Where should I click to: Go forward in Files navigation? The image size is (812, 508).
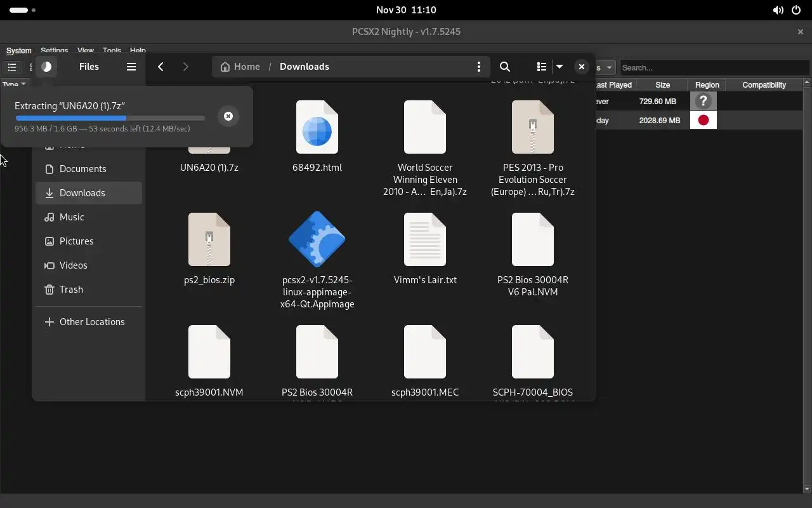coord(185,67)
